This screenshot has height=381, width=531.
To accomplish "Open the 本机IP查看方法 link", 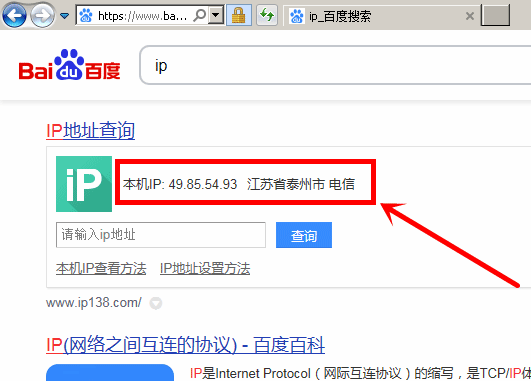I will (101, 269).
